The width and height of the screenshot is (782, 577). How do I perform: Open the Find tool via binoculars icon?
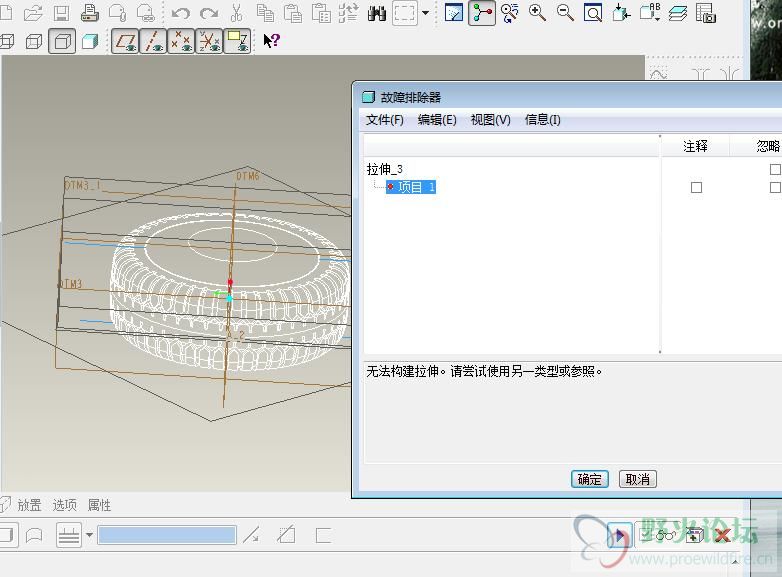(x=377, y=13)
